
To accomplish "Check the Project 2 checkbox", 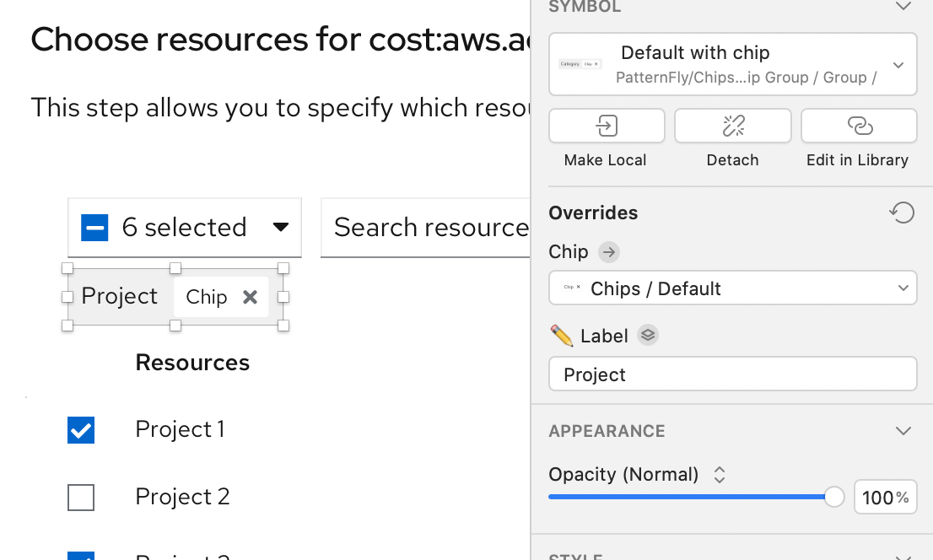I will 81,498.
